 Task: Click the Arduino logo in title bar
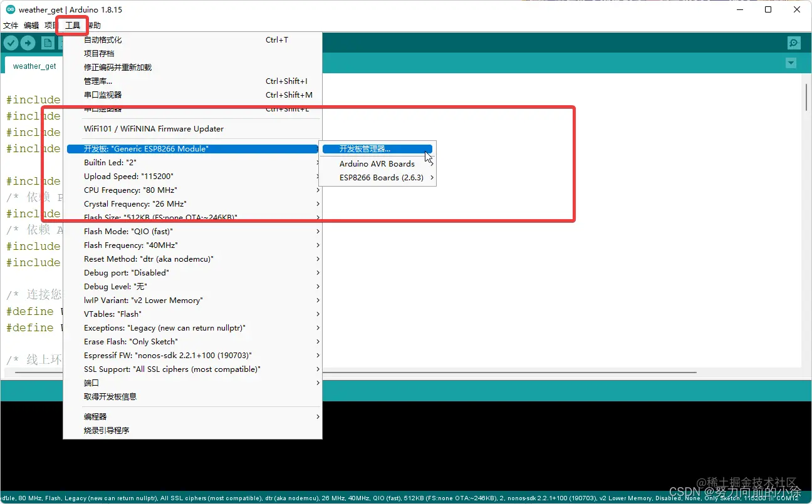tap(11, 9)
